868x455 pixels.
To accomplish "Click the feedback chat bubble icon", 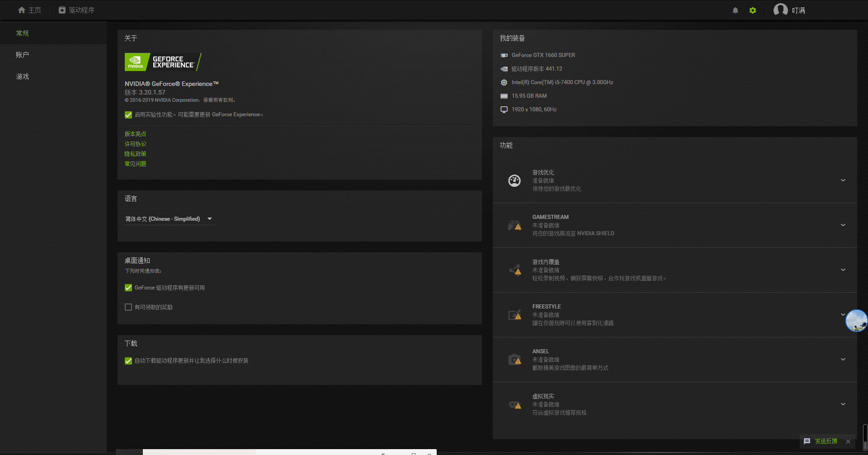I will [807, 441].
